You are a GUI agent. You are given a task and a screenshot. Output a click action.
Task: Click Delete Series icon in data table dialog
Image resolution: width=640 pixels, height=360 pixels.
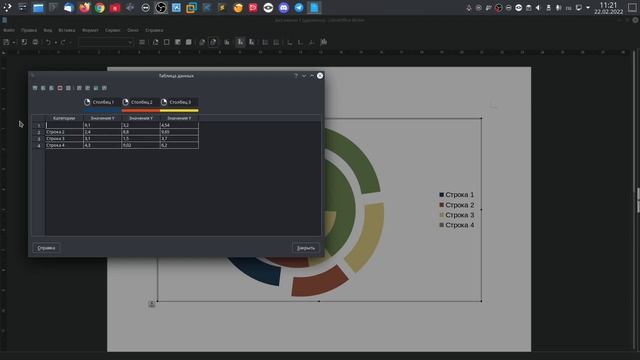(x=68, y=88)
